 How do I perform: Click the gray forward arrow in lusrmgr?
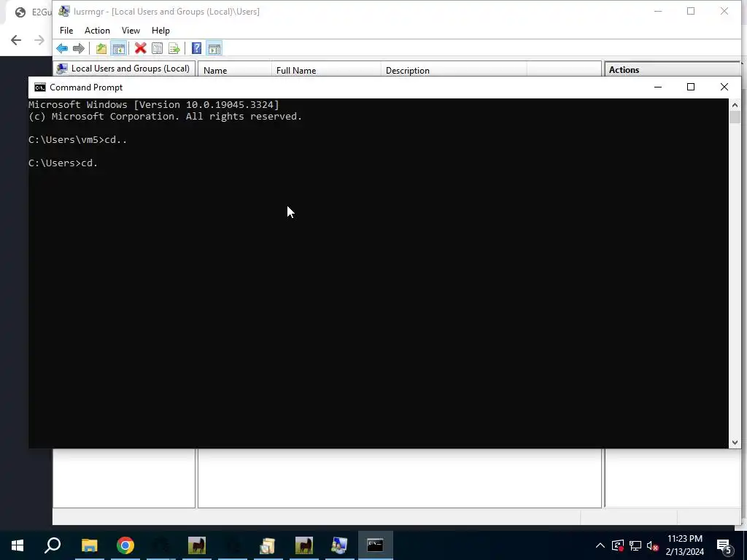pos(79,48)
